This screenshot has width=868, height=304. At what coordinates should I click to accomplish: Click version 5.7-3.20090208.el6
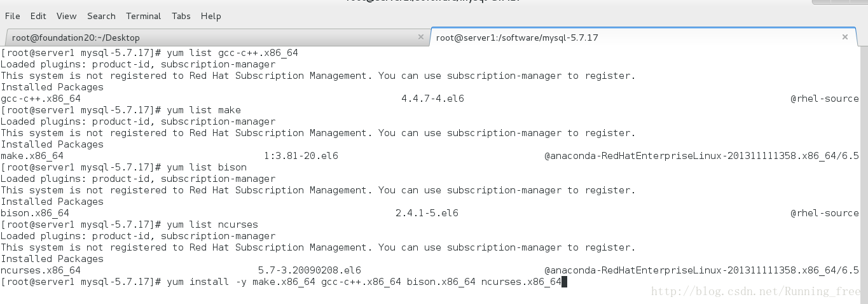tap(309, 270)
